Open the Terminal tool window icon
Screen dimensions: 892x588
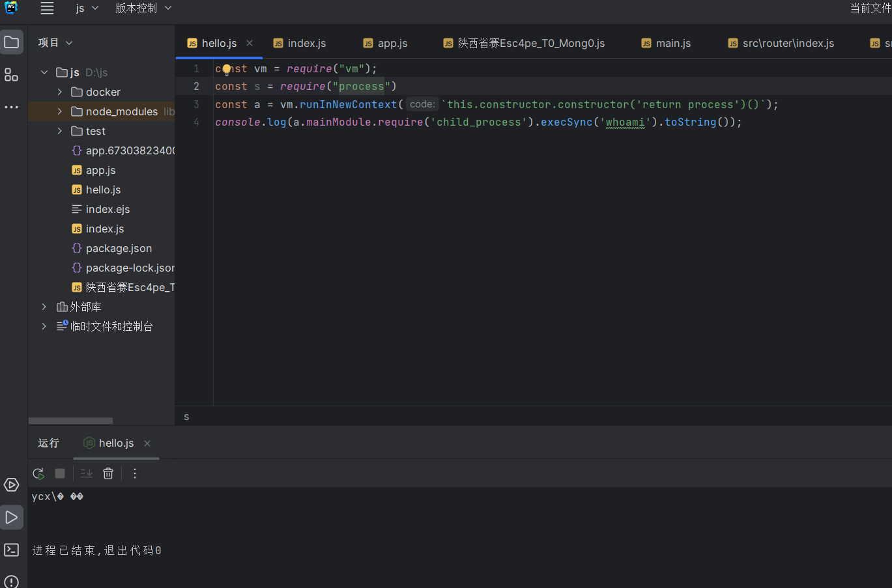pos(12,550)
